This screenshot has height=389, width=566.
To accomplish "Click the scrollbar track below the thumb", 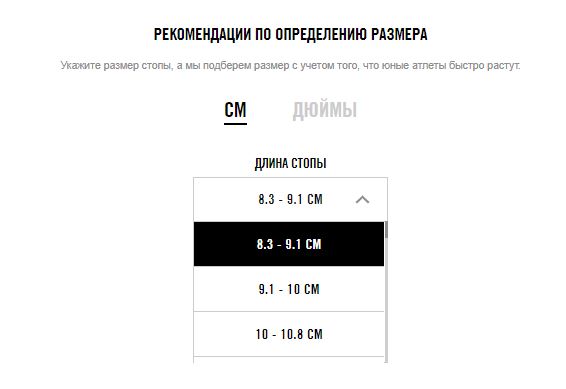I will [x=386, y=300].
